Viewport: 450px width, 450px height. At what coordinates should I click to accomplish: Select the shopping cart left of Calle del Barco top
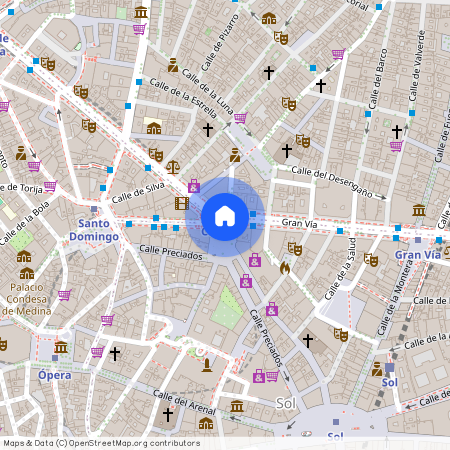338,54
